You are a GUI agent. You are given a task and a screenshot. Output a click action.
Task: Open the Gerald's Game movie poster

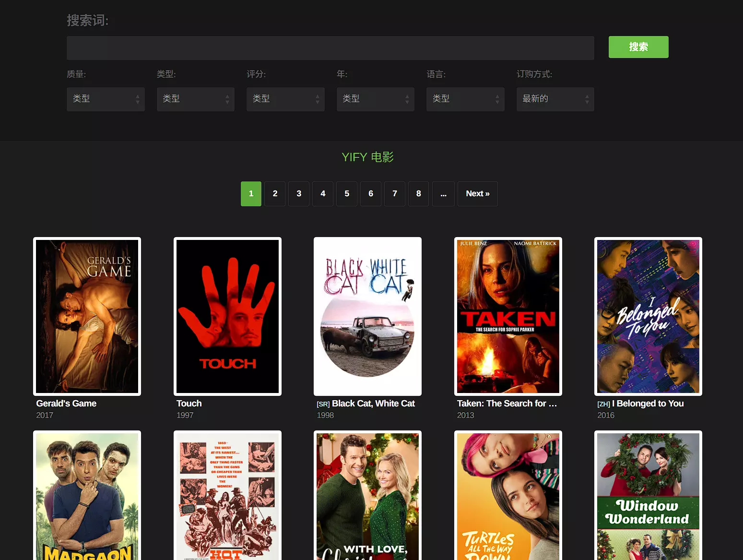coord(87,316)
